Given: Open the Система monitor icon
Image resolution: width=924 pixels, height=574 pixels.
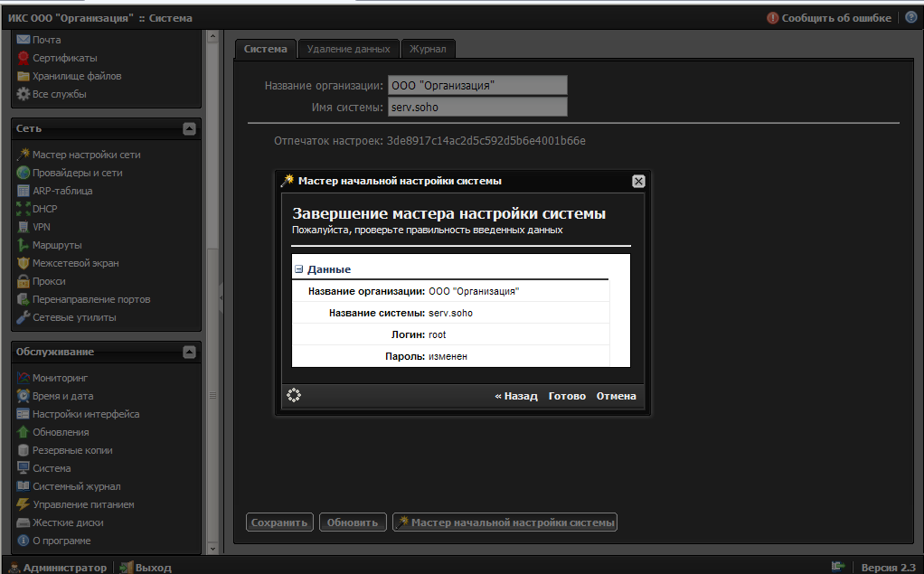Looking at the screenshot, I should 23,468.
